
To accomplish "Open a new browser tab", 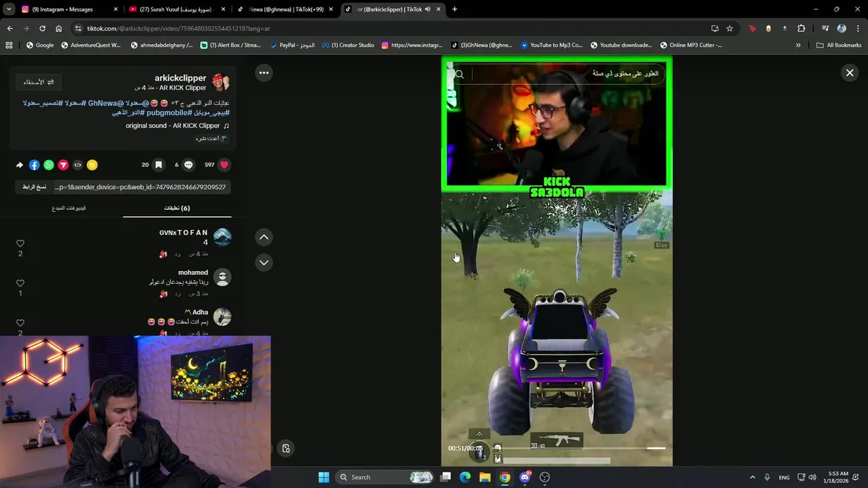I will pos(454,9).
